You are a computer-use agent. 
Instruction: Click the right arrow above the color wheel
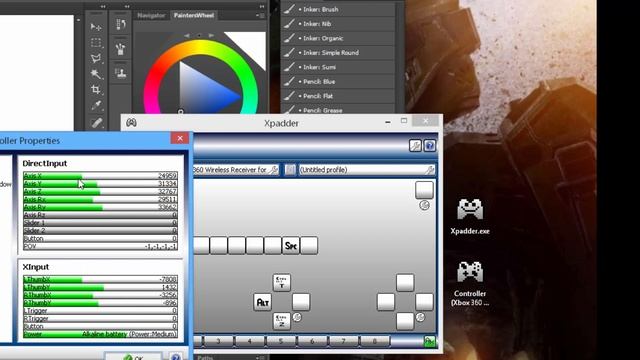click(x=211, y=36)
